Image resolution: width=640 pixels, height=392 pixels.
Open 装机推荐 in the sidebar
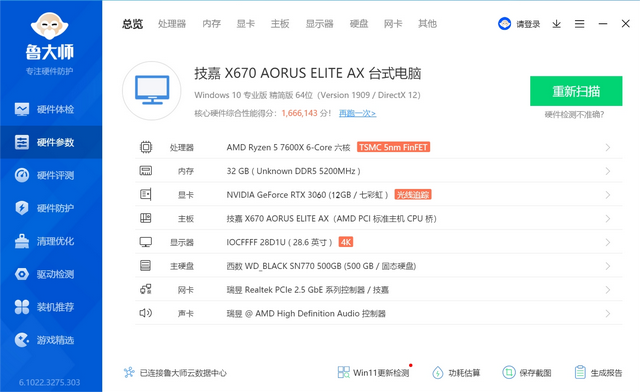tap(51, 307)
